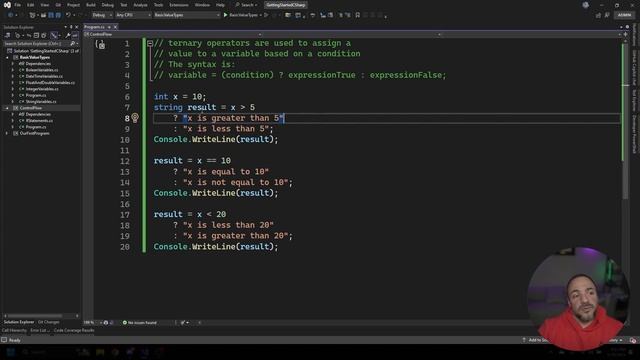The image size is (640, 360).
Task: Close the Program.cs tab
Action: tap(116, 27)
